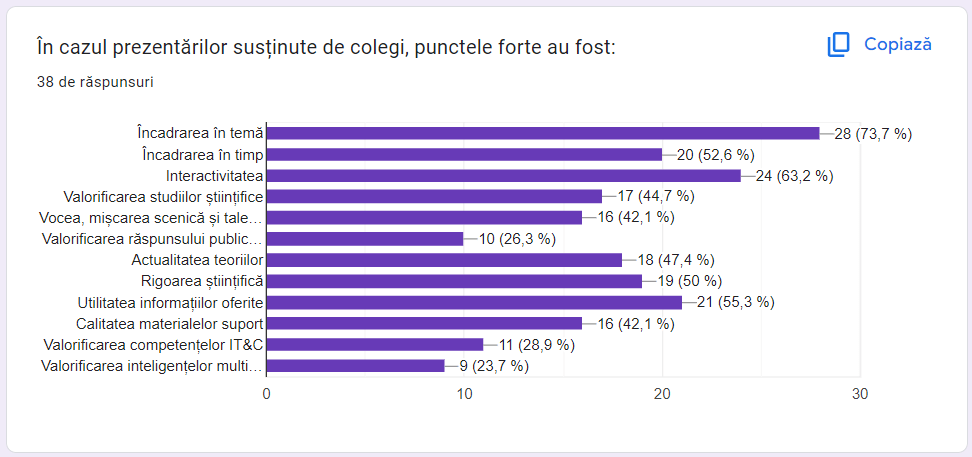Image resolution: width=972 pixels, height=457 pixels.
Task: Click the Valorificarea competențelor IT&C bar
Action: pyautogui.click(x=375, y=344)
